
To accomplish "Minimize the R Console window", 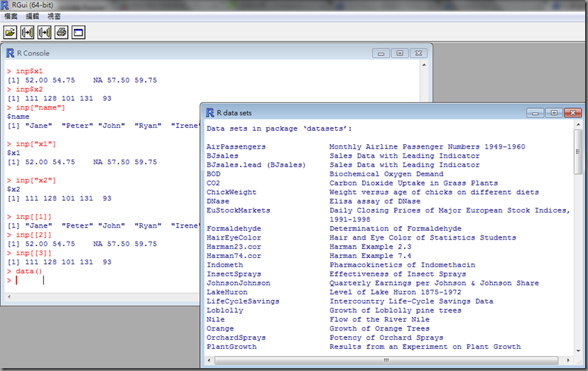I will click(381, 53).
